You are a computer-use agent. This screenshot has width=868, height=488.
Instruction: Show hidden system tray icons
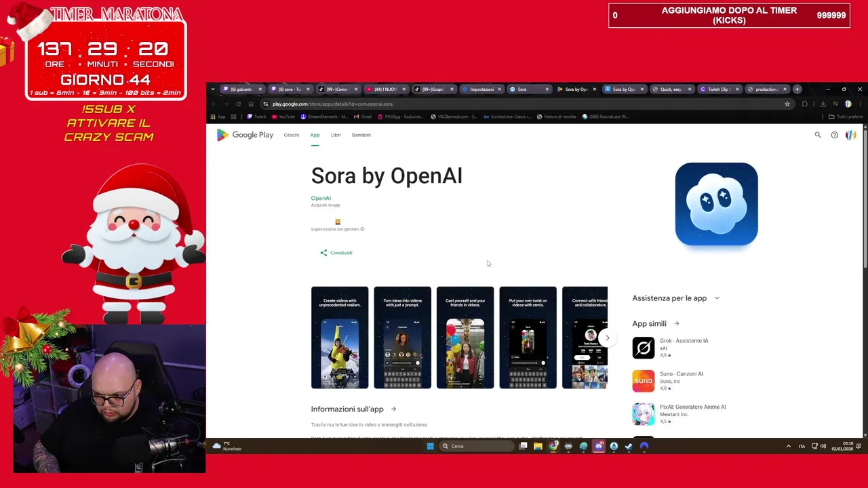[x=788, y=446]
